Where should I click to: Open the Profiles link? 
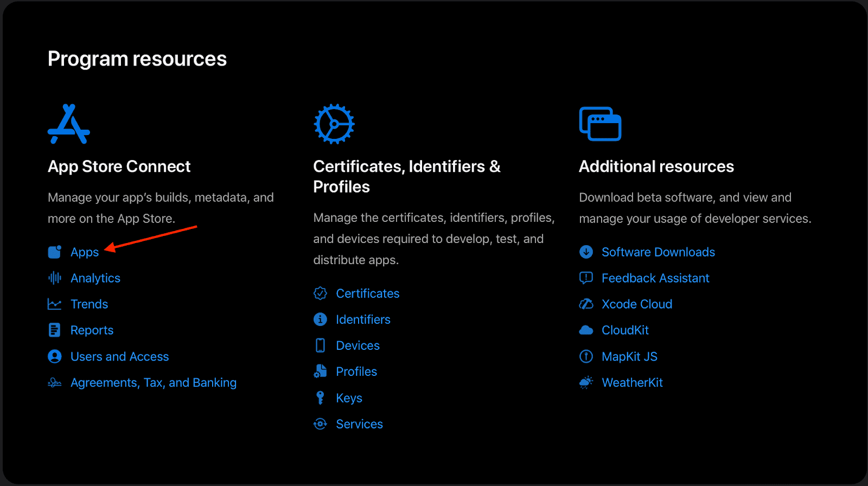click(x=356, y=372)
